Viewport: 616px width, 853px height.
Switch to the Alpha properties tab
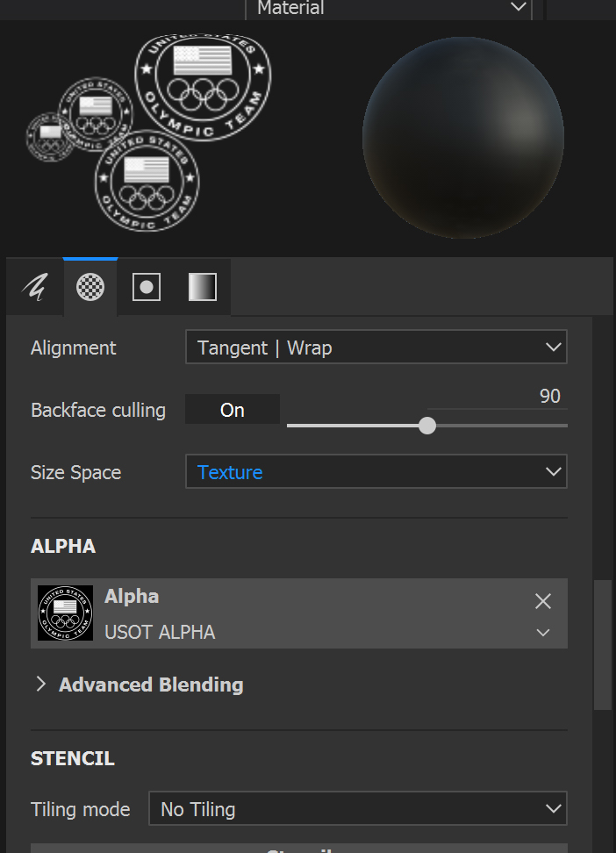click(90, 287)
